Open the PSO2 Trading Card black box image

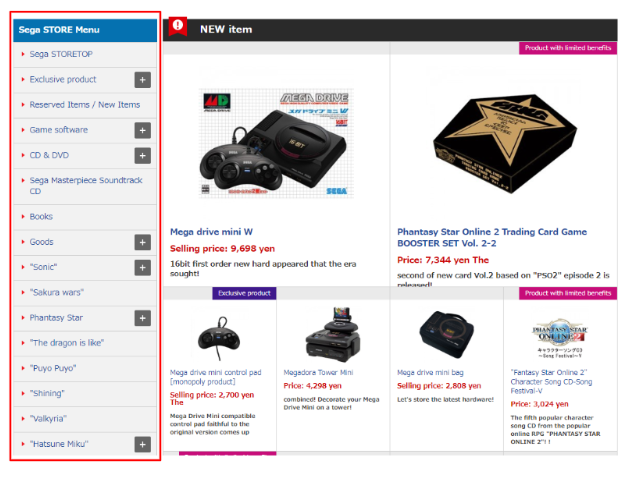point(505,143)
